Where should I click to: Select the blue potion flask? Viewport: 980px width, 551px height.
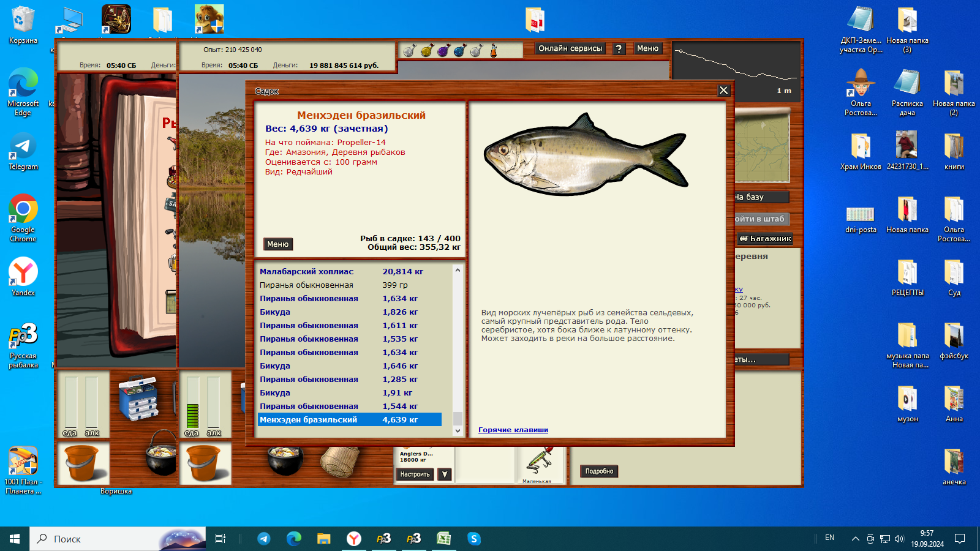(x=460, y=50)
